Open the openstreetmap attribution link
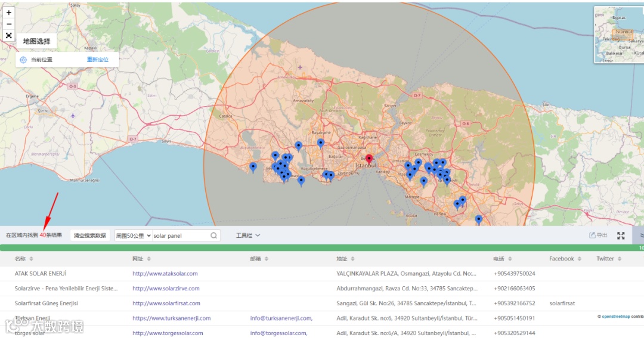This screenshot has height=338, width=644. [x=615, y=317]
